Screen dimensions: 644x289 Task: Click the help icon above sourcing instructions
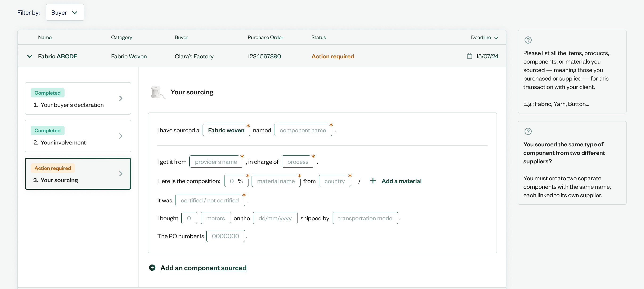(528, 40)
